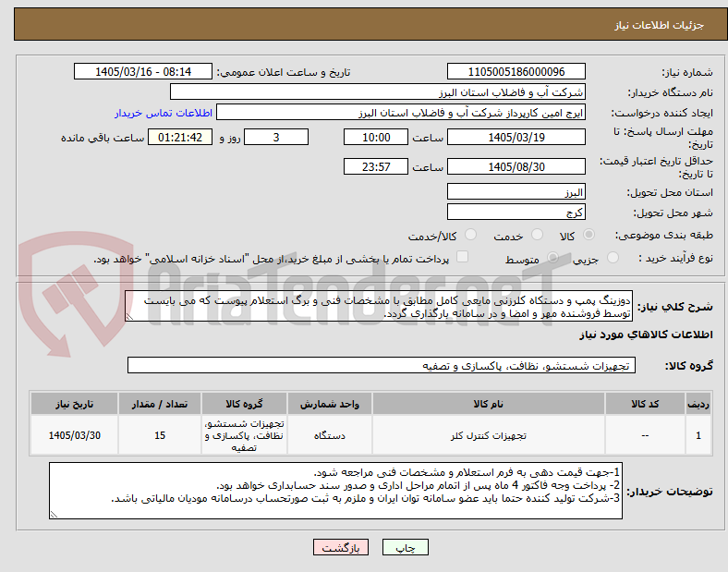This screenshot has height=572, width=728.
Task: Select the کالا/خدمت radio button
Action: tap(471, 235)
